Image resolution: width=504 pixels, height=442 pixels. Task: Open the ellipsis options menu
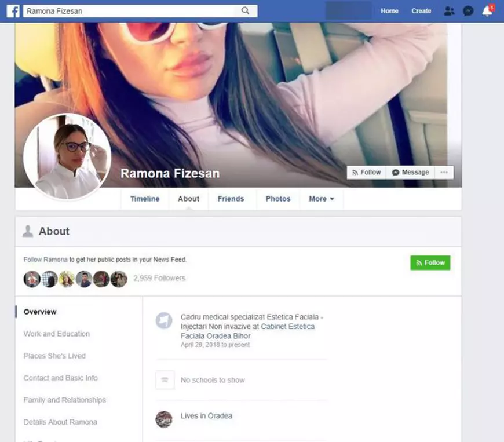pyautogui.click(x=444, y=172)
